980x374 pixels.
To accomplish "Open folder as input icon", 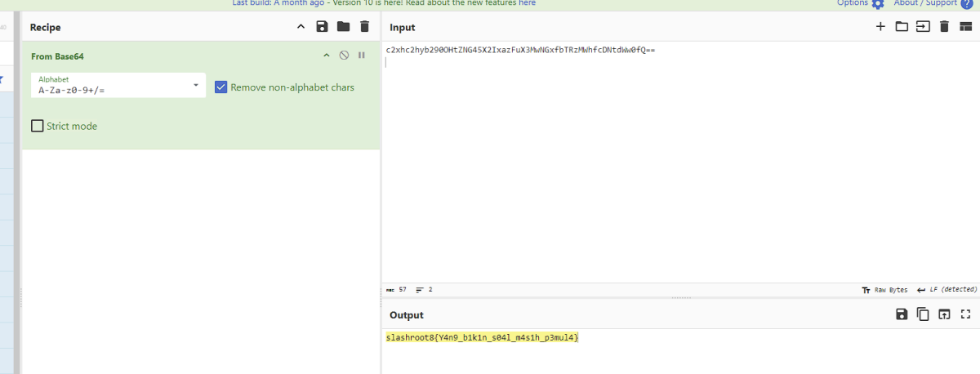I will point(902,27).
